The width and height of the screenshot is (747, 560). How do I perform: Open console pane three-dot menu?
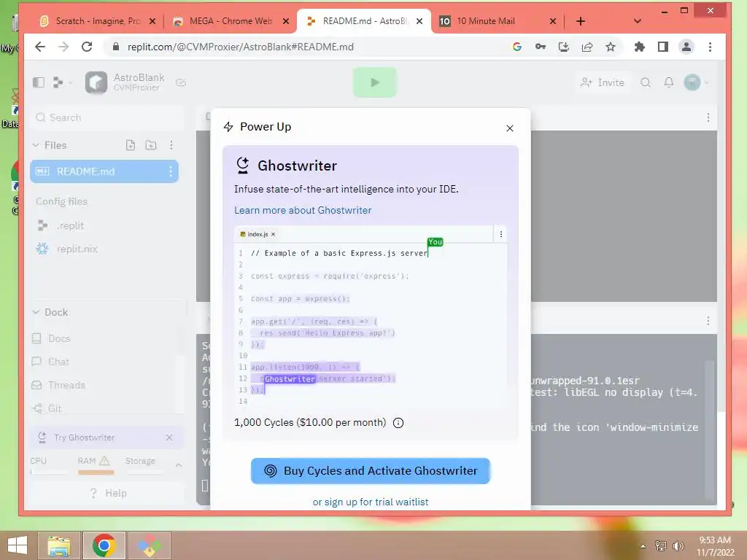click(x=708, y=322)
